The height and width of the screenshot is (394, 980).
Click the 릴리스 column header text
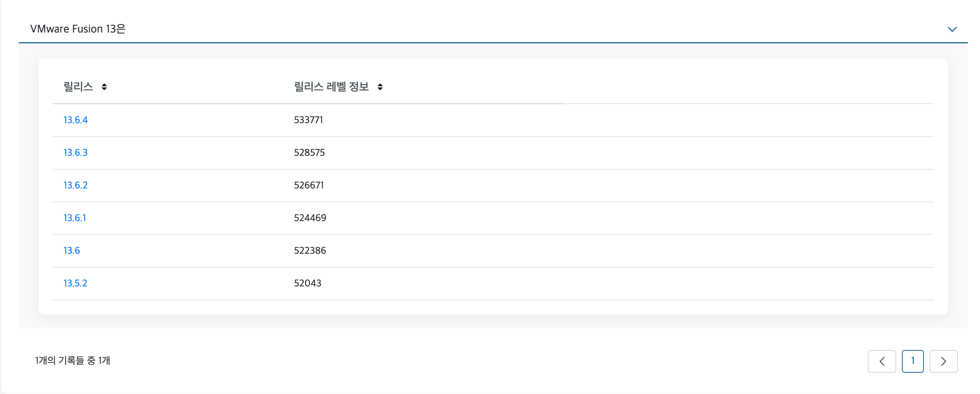(x=78, y=87)
